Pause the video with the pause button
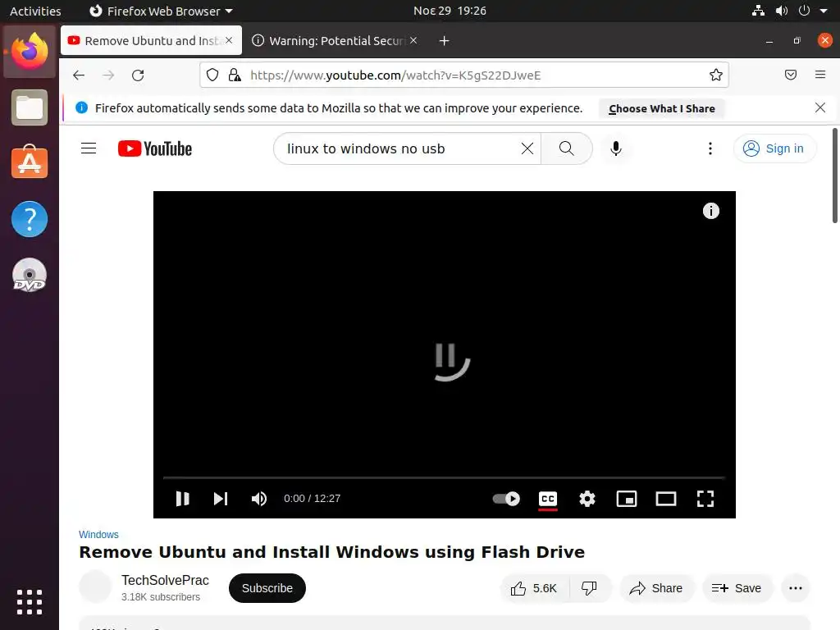840x630 pixels. 183,499
